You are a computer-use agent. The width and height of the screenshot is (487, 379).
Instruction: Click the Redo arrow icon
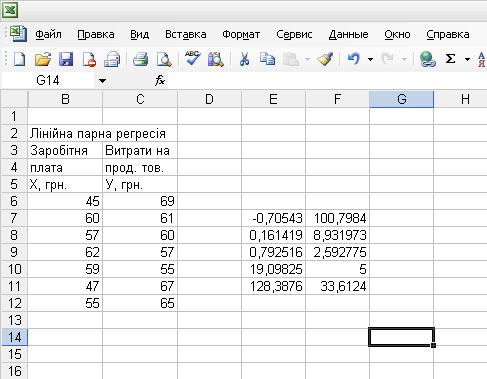coord(387,59)
